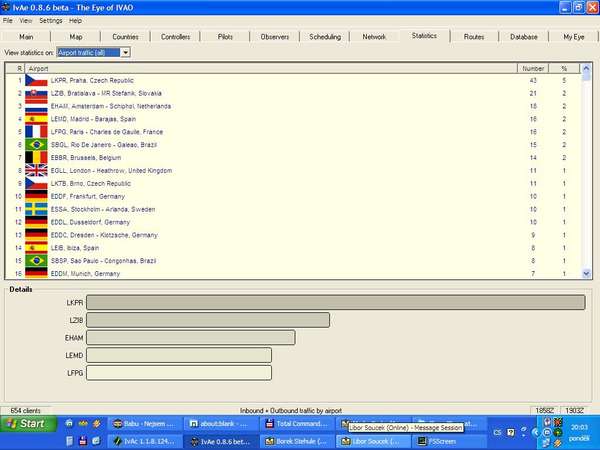Switch to the Controllers tab

pyautogui.click(x=175, y=37)
